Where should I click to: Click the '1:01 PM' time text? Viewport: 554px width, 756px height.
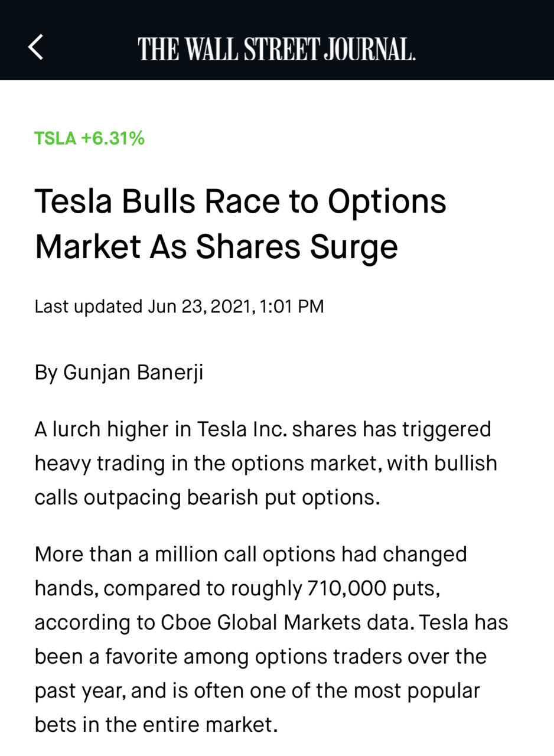(292, 307)
